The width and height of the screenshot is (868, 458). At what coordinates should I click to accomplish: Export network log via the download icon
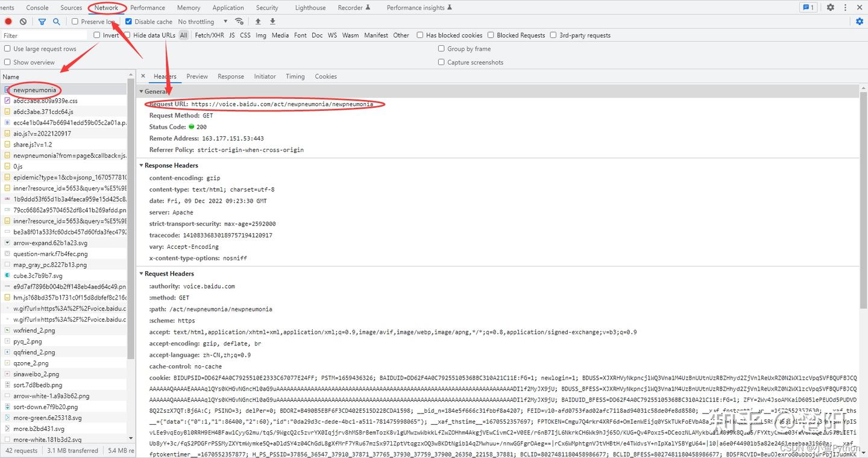[272, 21]
